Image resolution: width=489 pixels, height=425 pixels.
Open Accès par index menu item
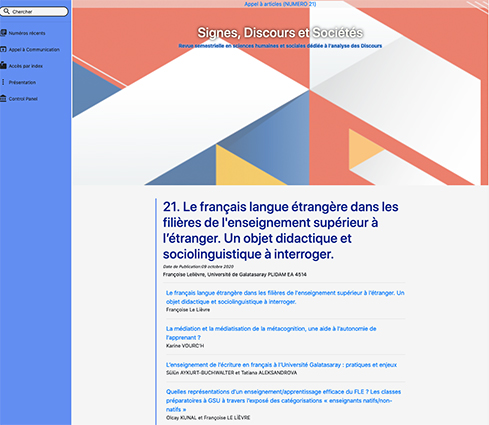tap(26, 66)
